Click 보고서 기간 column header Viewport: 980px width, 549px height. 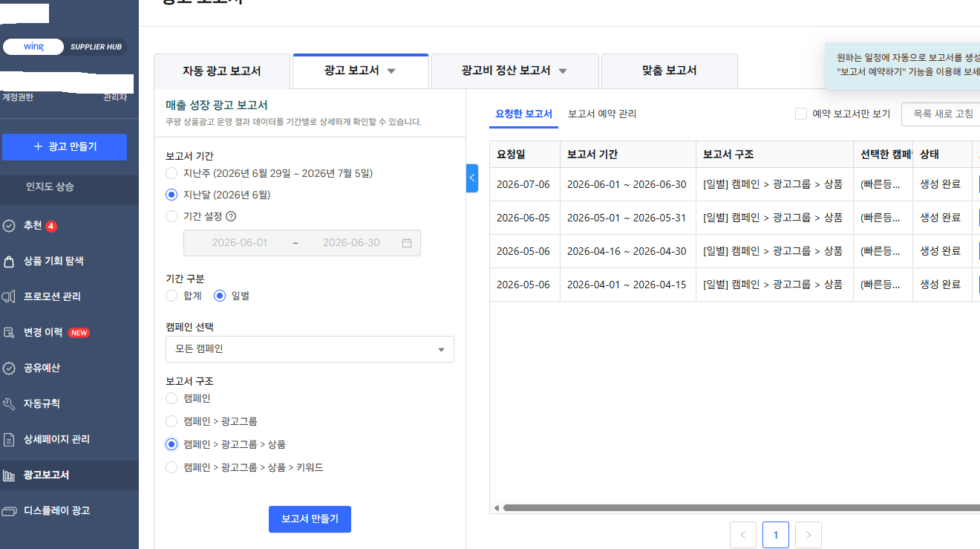pos(627,155)
